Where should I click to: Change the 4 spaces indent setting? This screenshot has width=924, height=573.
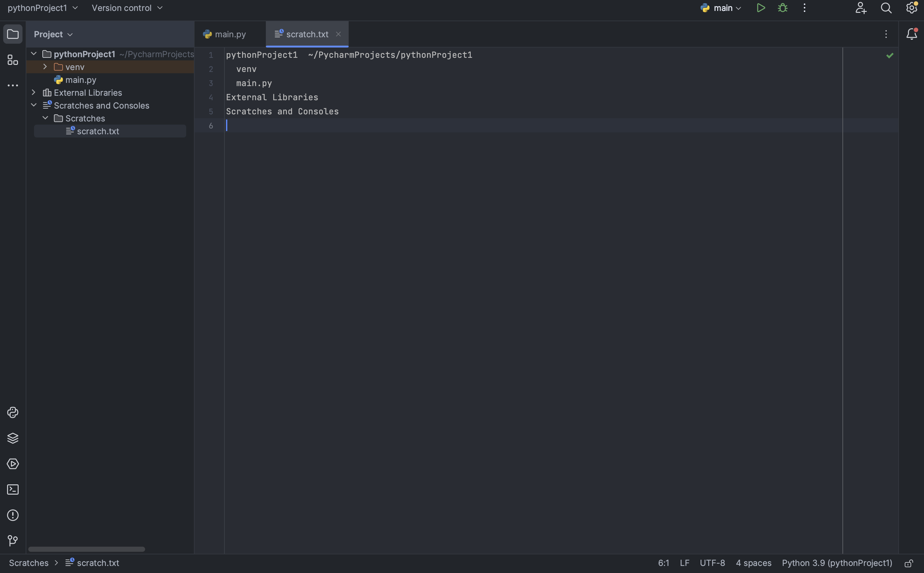tap(754, 563)
